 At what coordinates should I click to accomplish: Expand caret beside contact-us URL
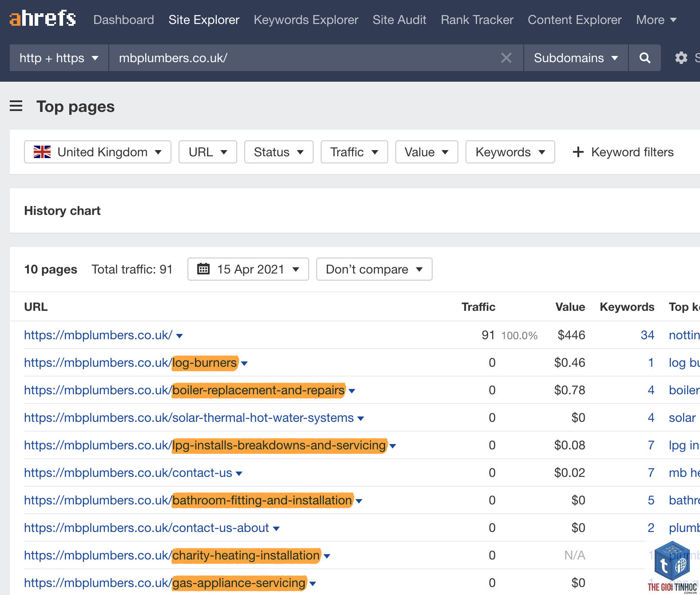[x=239, y=474]
